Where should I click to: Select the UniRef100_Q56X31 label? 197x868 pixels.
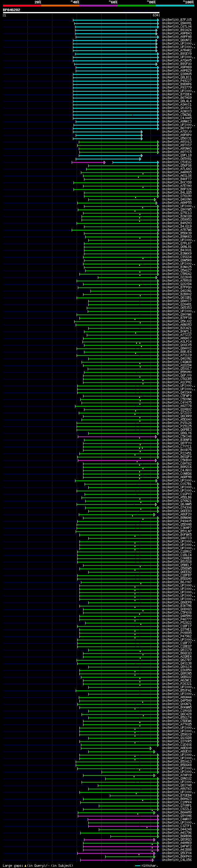click(x=177, y=139)
